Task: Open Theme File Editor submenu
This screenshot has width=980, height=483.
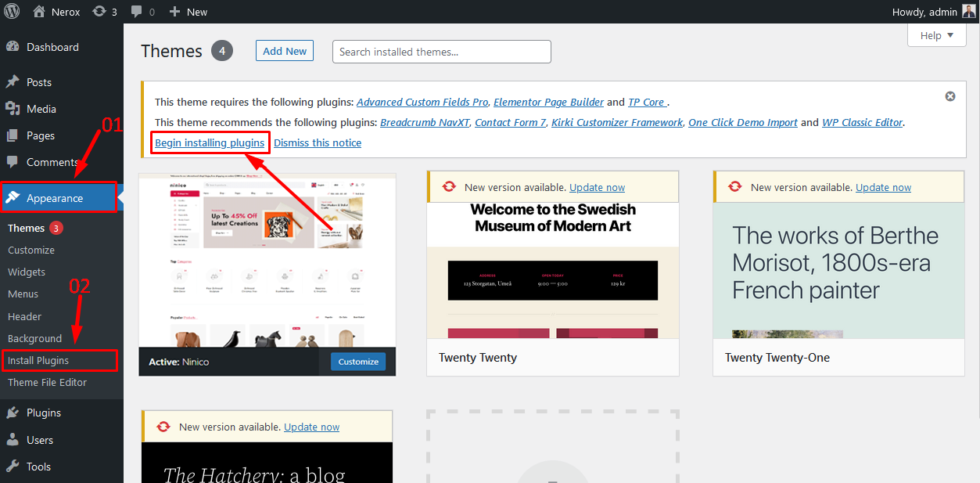Action: [x=47, y=382]
